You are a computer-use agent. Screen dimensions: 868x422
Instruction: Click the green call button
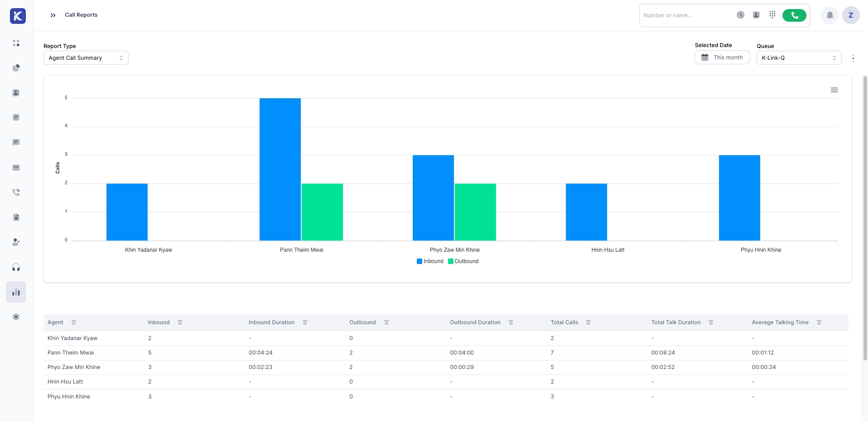tap(794, 15)
